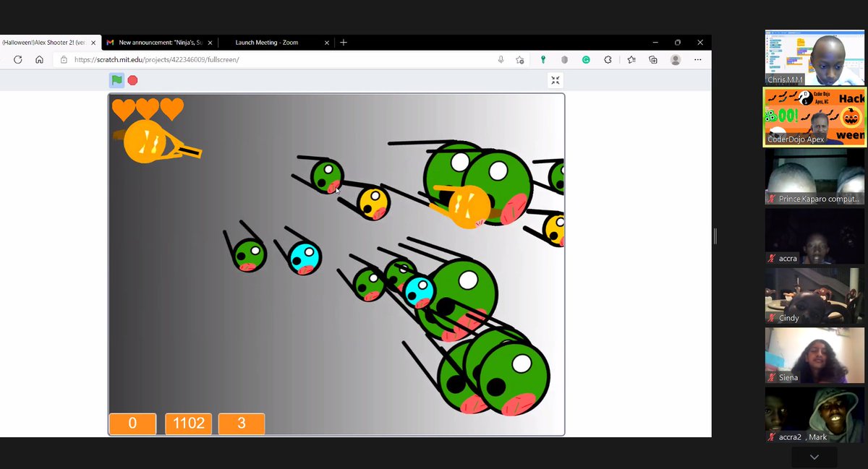Click the green flag to start the Scratch project
Screen dimensions: 868x469
coord(116,80)
